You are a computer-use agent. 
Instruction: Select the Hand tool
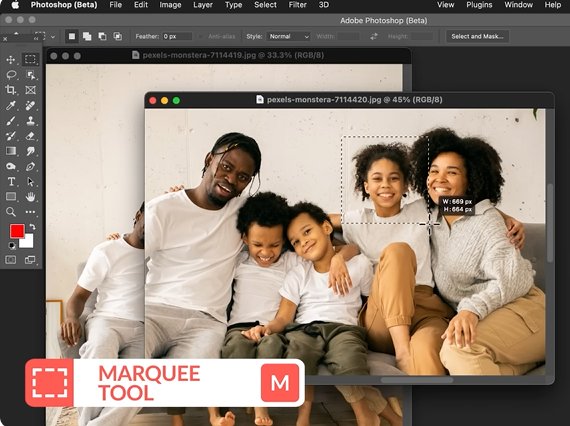(x=31, y=197)
